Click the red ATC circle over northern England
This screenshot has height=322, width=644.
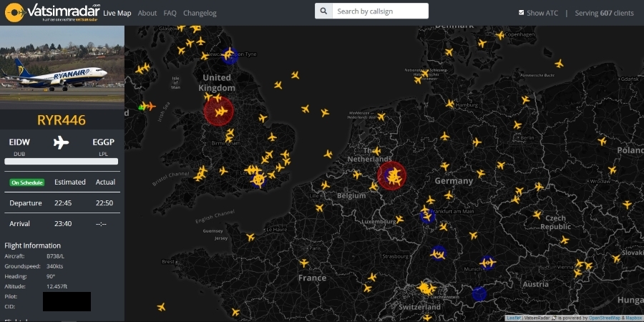[x=219, y=111]
